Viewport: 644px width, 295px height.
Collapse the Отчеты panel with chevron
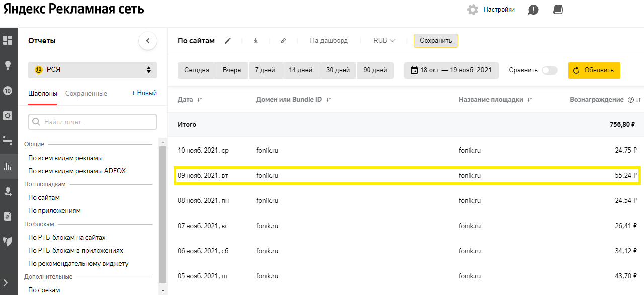point(148,41)
